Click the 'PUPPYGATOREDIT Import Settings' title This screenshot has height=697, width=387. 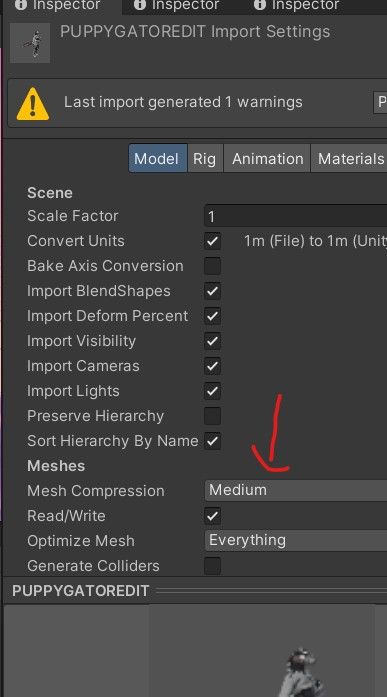(195, 32)
